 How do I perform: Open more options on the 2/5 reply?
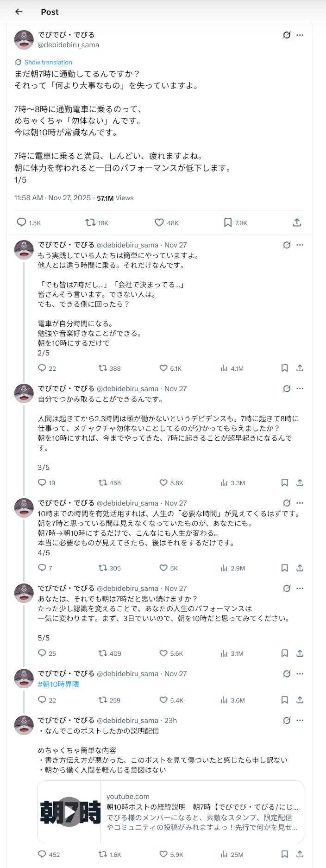[300, 245]
